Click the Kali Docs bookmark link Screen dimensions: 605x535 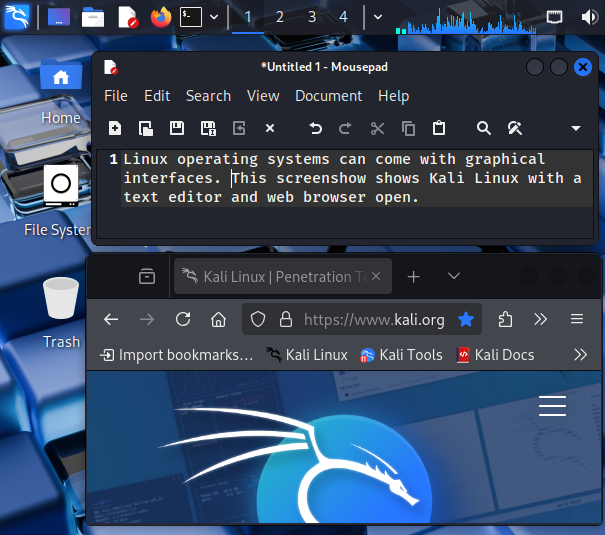(x=495, y=355)
